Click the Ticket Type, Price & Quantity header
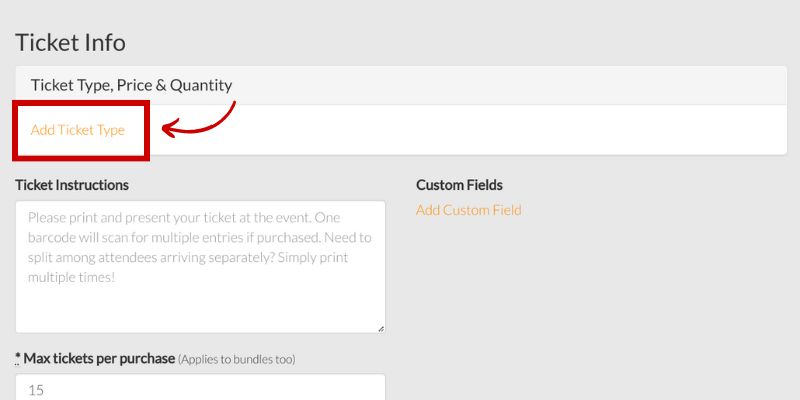The width and height of the screenshot is (800, 400). 401,85
